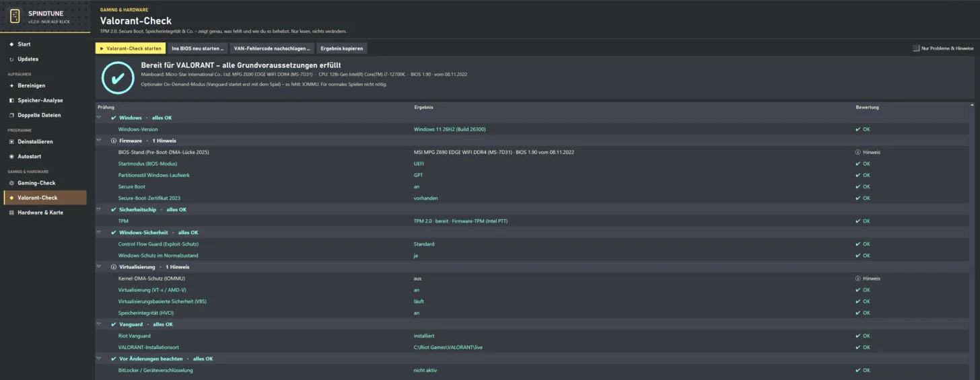Image resolution: width=980 pixels, height=380 pixels.
Task: Select the Secure-Boot-Zertifikat 2023 row
Action: pos(532,198)
